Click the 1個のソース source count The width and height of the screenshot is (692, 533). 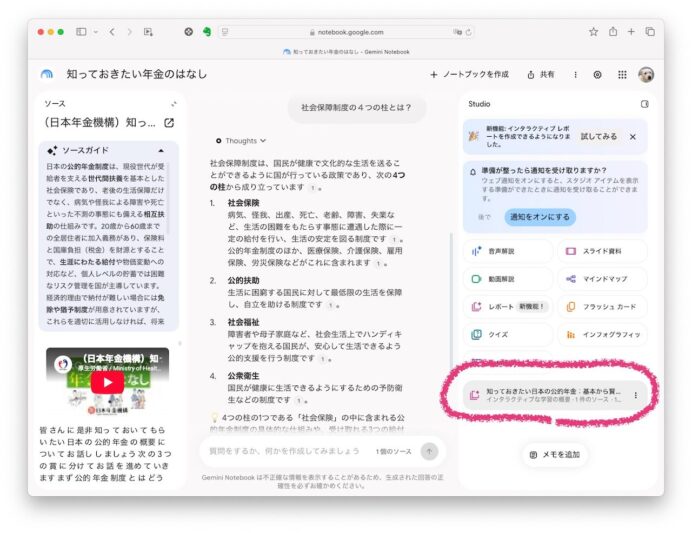point(393,451)
